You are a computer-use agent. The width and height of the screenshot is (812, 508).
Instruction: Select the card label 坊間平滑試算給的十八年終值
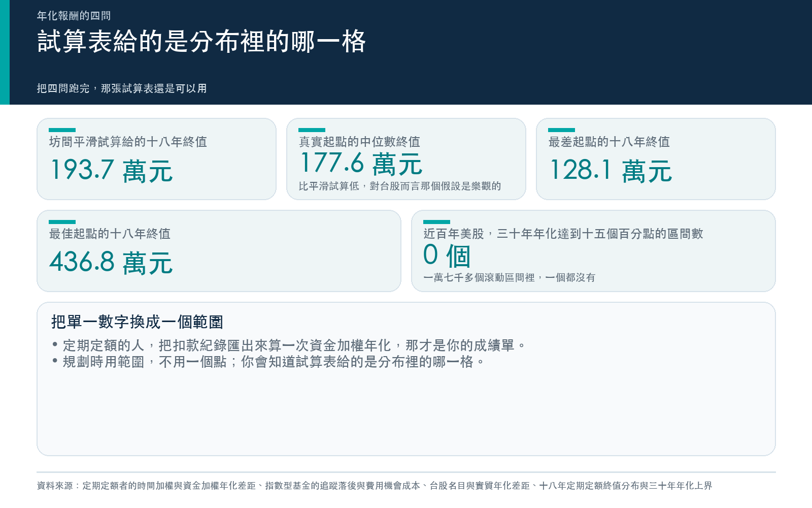[128, 142]
